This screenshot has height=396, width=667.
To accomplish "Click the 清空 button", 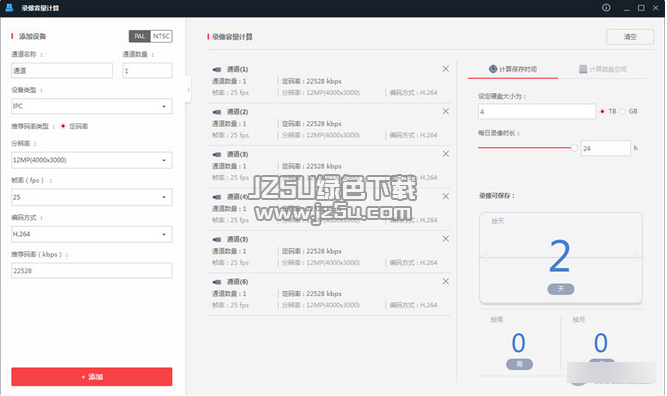I will tap(630, 37).
